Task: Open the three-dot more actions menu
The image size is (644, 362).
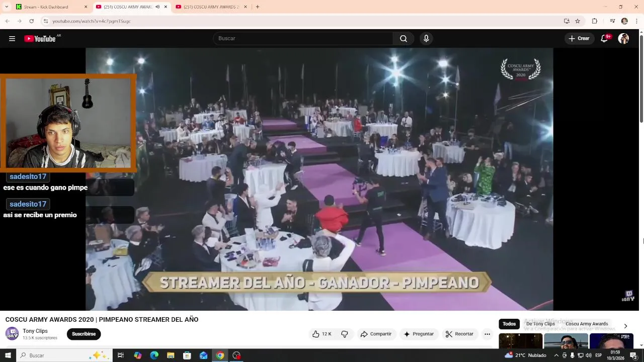Action: pos(487,334)
